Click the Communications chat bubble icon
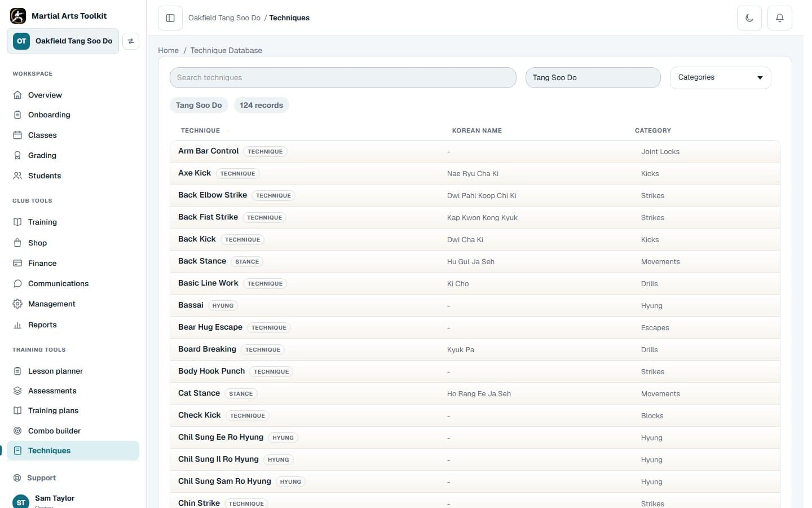The width and height of the screenshot is (812, 508). tap(17, 283)
